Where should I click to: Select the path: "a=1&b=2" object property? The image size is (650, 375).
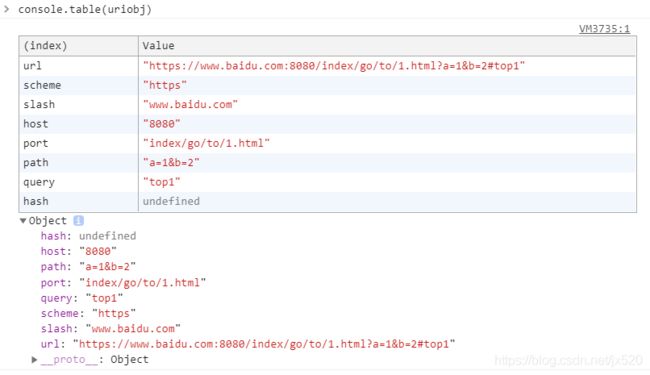click(x=88, y=266)
